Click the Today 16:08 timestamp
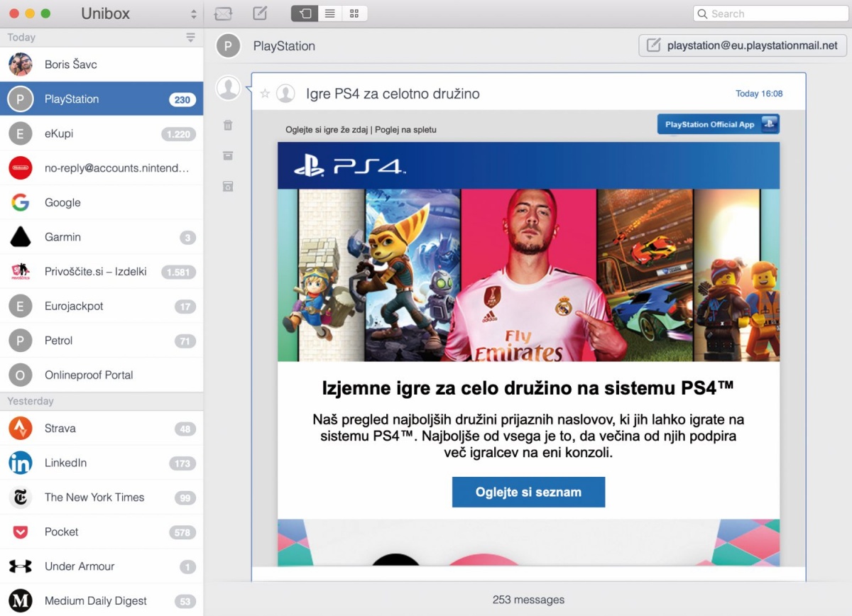This screenshot has width=852, height=616. pyautogui.click(x=759, y=94)
